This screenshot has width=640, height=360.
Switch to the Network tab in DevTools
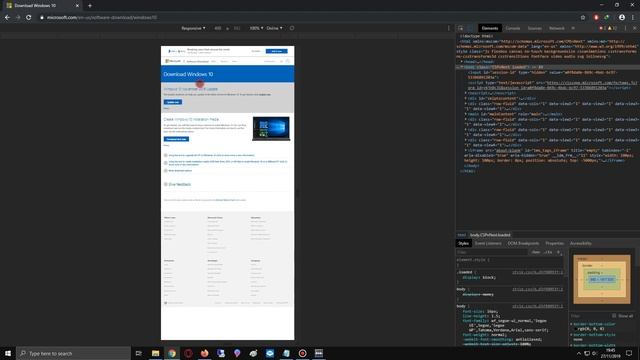click(x=557, y=28)
